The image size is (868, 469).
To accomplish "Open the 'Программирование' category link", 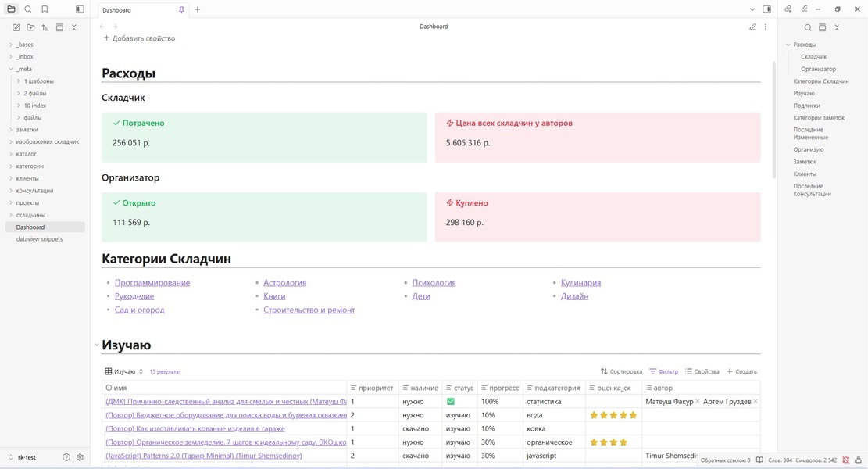I will [x=152, y=283].
